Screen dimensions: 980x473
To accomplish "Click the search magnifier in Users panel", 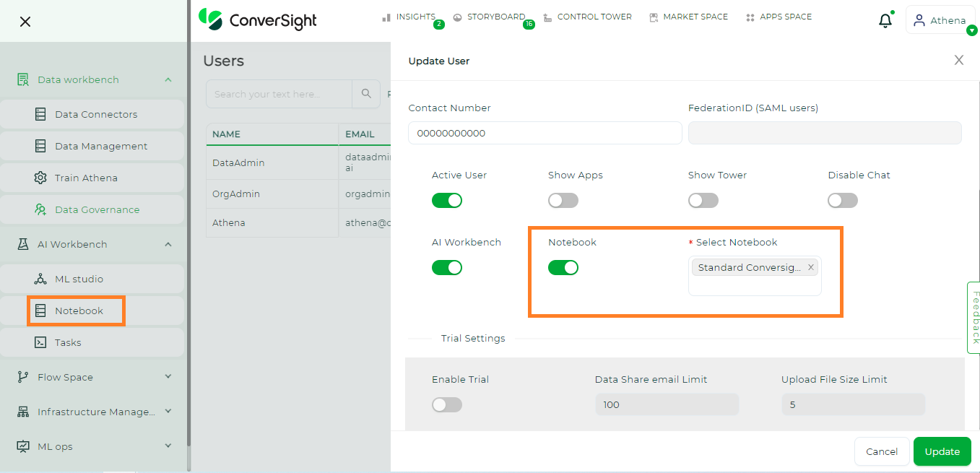I will [366, 94].
